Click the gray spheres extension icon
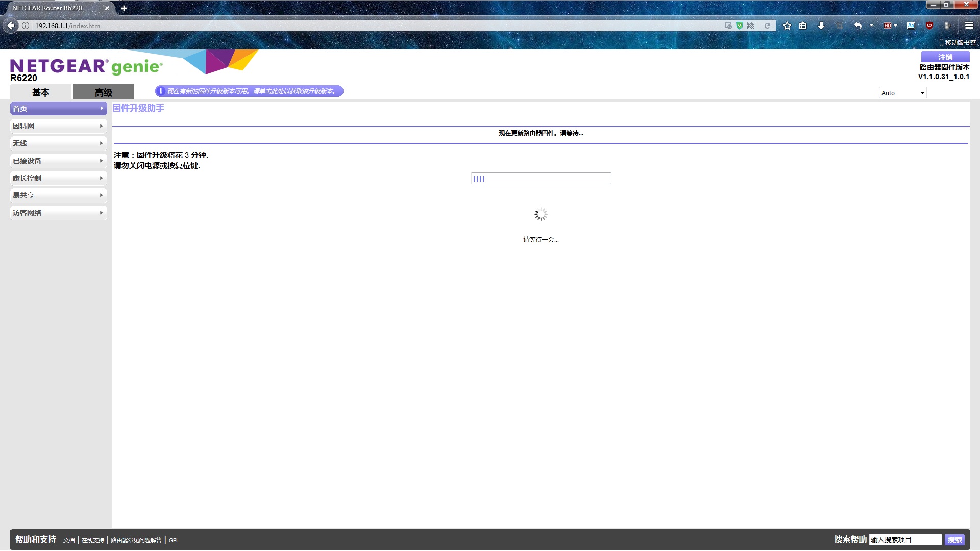Viewport: 980px width, 551px height. 947,26
